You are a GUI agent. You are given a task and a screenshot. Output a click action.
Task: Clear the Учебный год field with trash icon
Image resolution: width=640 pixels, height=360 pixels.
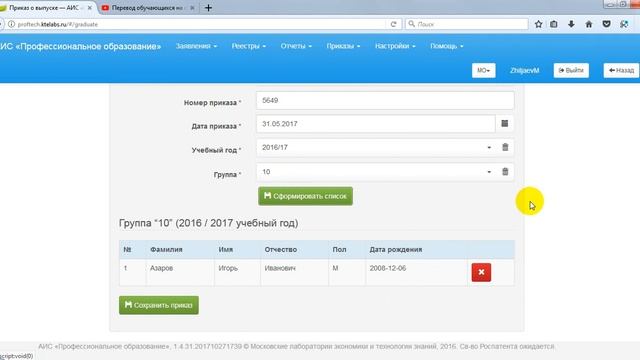pyautogui.click(x=505, y=147)
